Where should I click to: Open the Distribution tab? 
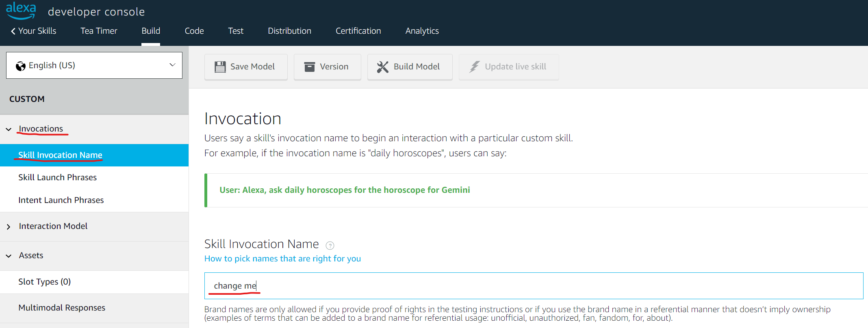289,31
